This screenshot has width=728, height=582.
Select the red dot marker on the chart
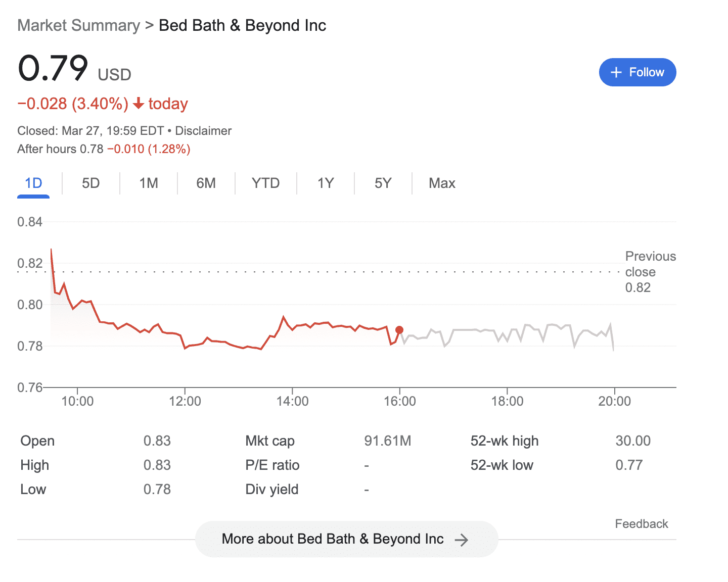pyautogui.click(x=399, y=329)
